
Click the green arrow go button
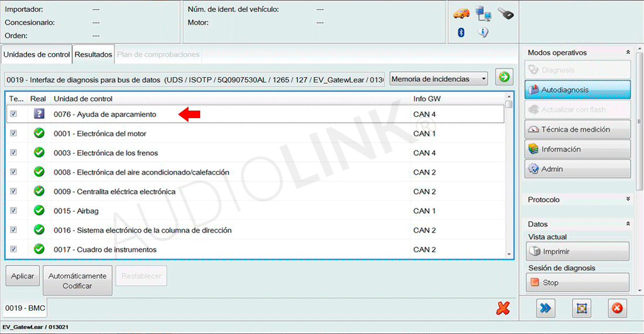503,77
